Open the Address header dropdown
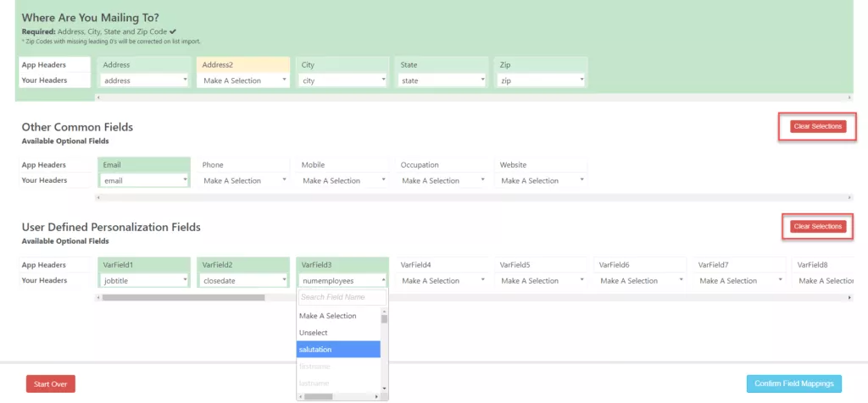The image size is (868, 403). pyautogui.click(x=144, y=80)
